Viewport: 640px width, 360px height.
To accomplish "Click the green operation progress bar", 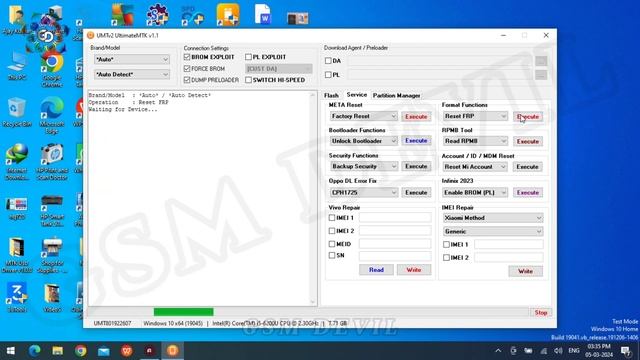I will pyautogui.click(x=183, y=312).
